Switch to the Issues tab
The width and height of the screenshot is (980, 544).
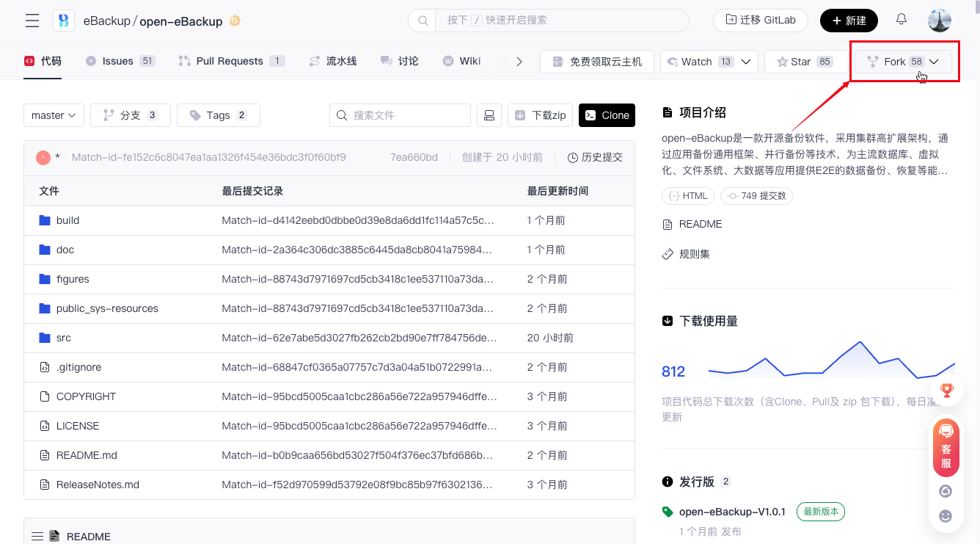tap(119, 61)
